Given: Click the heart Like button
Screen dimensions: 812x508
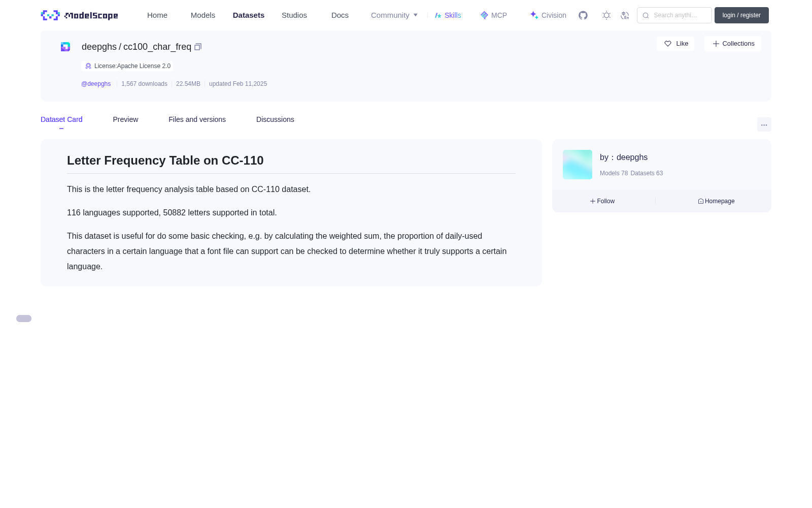Looking at the screenshot, I should pos(675,44).
